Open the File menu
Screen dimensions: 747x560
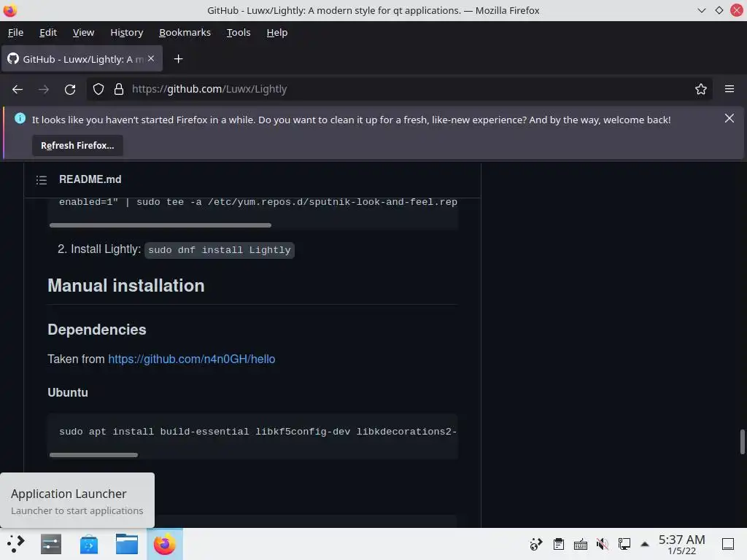(x=16, y=32)
